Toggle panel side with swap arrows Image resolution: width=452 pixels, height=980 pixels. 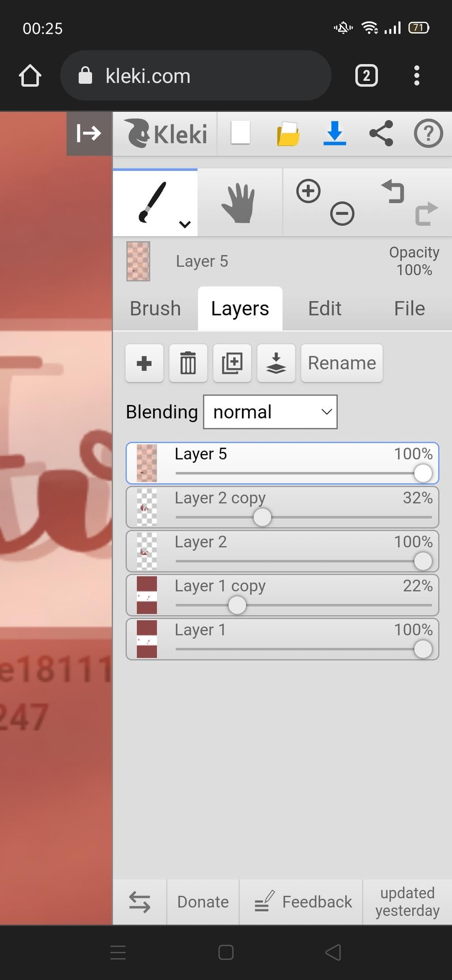139,901
